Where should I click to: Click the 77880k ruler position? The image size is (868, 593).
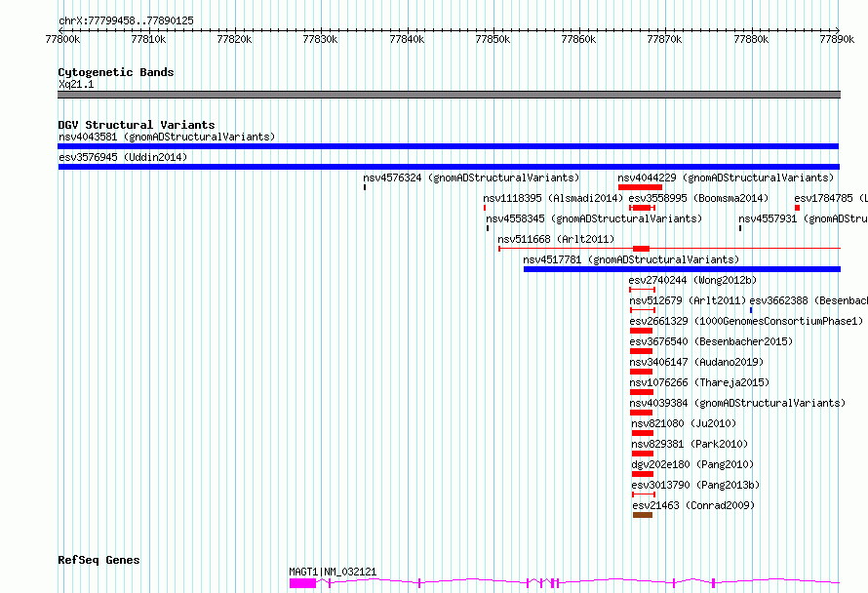tap(751, 39)
